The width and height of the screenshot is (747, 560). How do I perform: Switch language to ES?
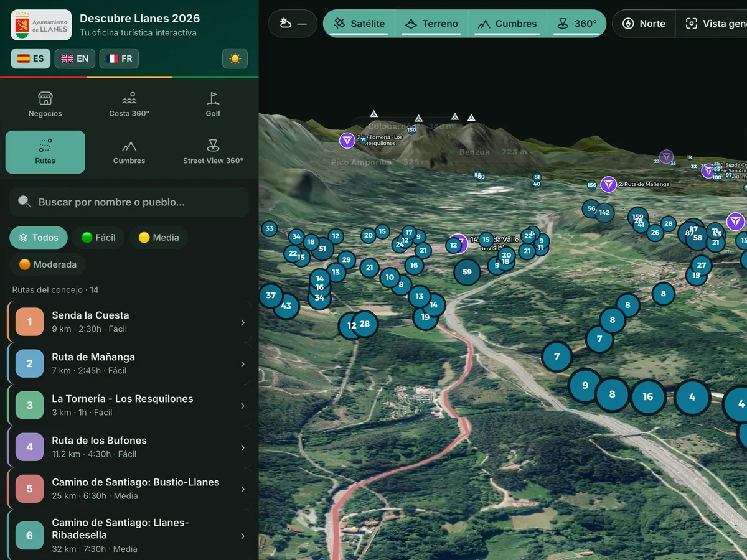coord(31,58)
